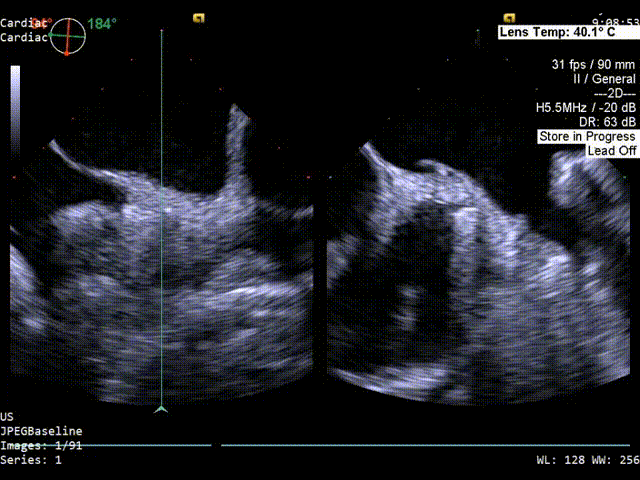The image size is (640, 480).
Task: Click the Series: 1 label
Action: click(x=31, y=460)
